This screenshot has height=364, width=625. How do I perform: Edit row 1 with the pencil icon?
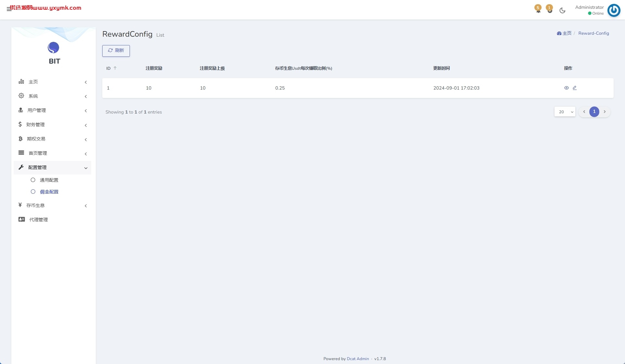(575, 88)
